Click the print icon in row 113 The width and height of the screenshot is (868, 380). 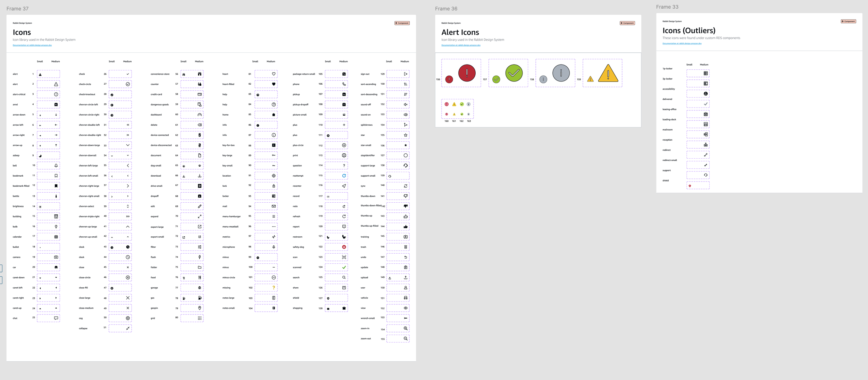pyautogui.click(x=344, y=155)
